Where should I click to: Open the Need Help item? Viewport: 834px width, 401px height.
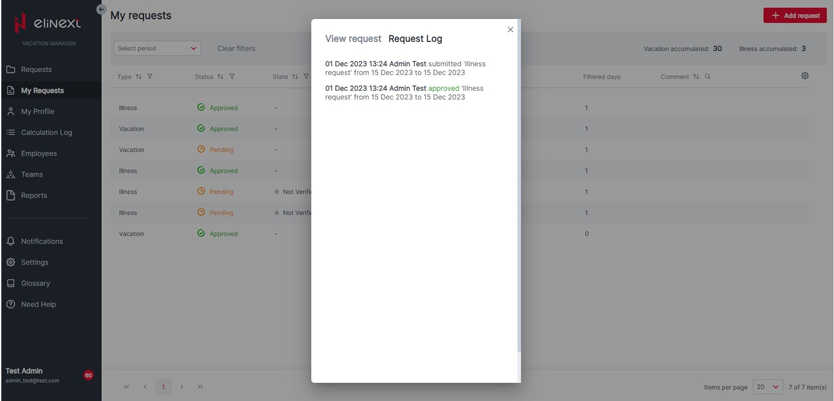click(x=38, y=305)
